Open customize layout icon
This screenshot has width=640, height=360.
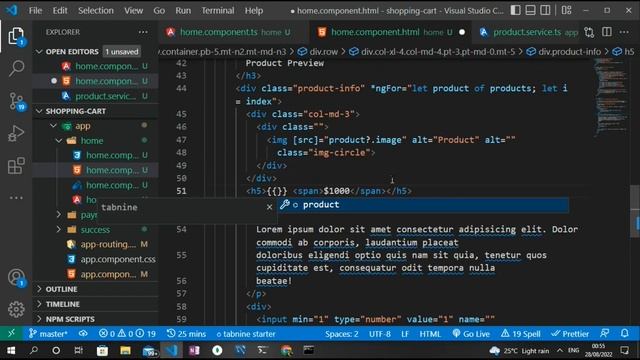566,10
